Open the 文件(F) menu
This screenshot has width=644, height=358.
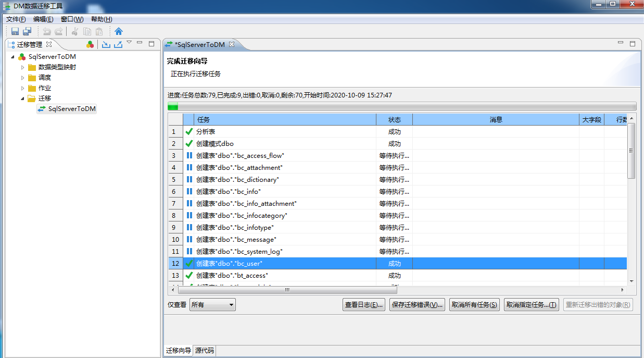pyautogui.click(x=15, y=19)
